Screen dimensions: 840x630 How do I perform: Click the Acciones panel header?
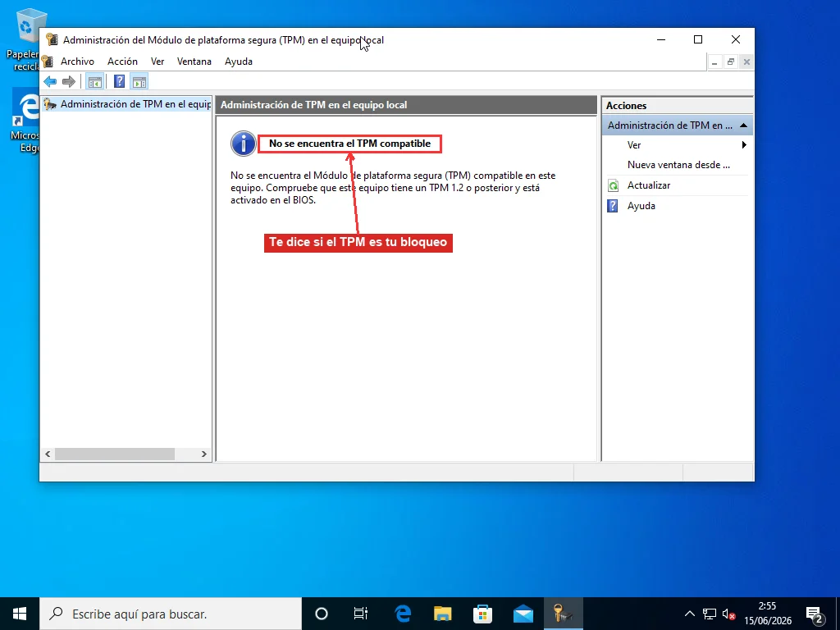(x=677, y=106)
